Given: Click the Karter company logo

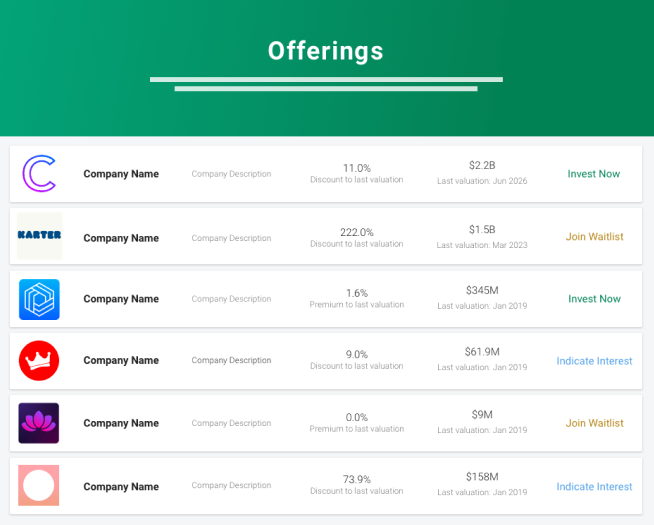Looking at the screenshot, I should pos(39,236).
